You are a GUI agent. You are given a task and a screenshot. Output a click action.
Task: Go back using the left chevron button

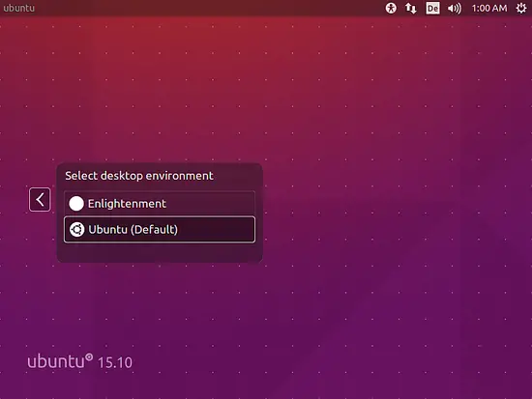(x=40, y=200)
